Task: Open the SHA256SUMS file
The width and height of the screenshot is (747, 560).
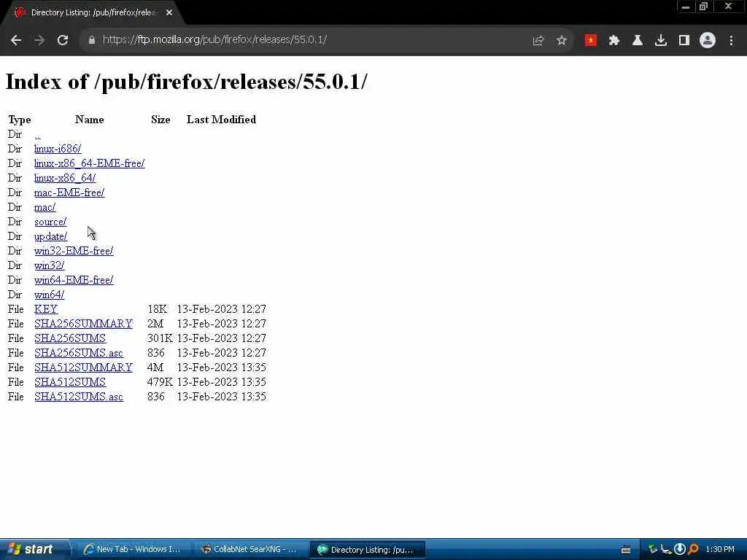Action: point(70,338)
